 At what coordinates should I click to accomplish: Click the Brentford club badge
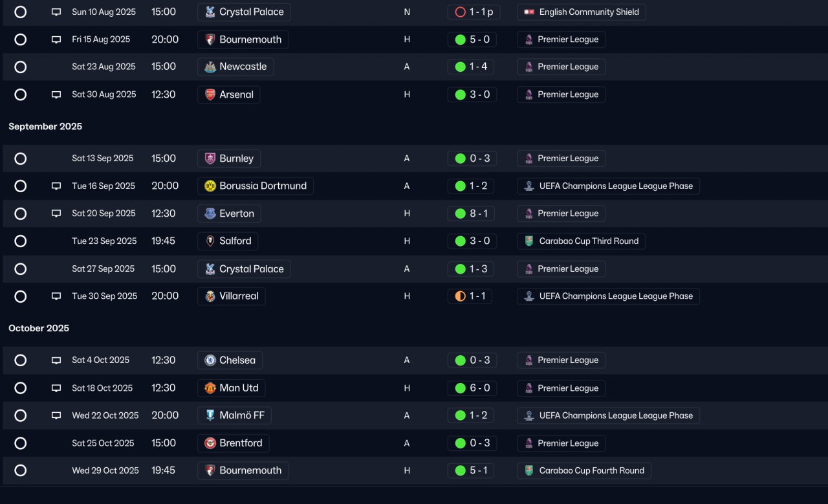(210, 443)
